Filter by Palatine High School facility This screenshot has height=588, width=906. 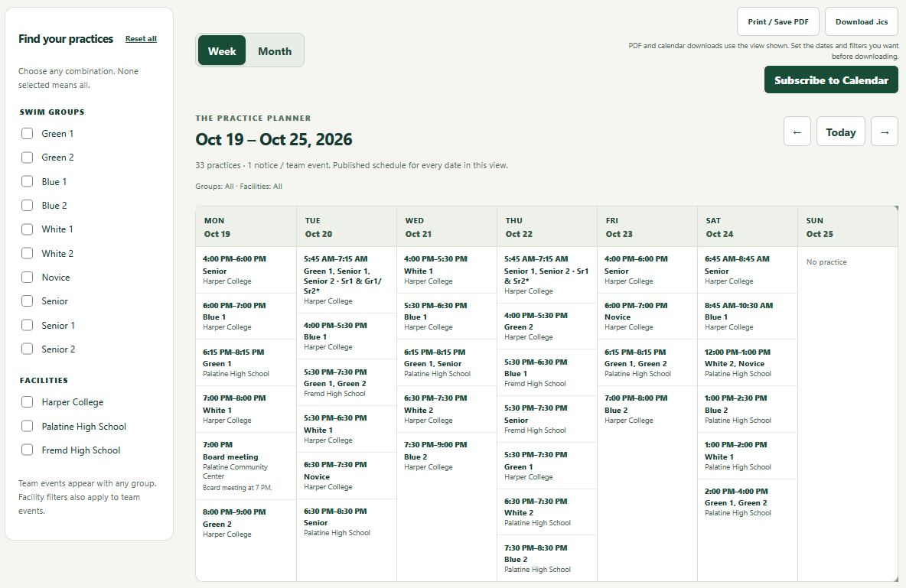[27, 426]
